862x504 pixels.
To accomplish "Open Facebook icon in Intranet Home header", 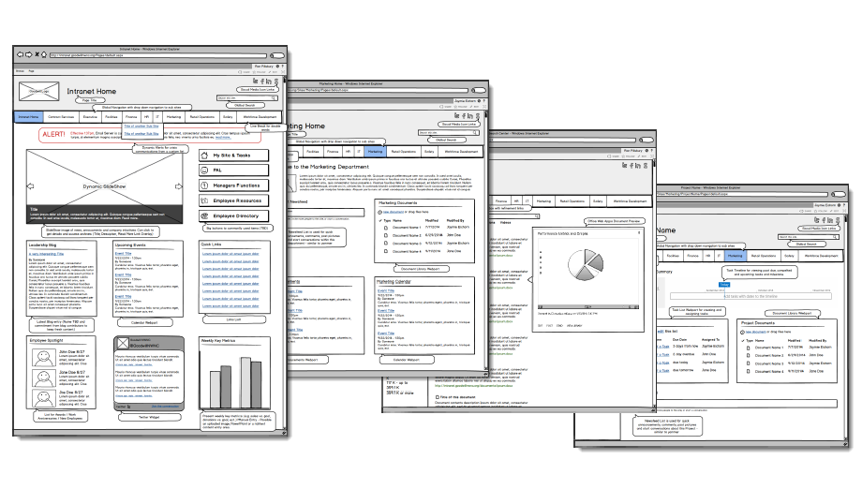I will (x=262, y=82).
